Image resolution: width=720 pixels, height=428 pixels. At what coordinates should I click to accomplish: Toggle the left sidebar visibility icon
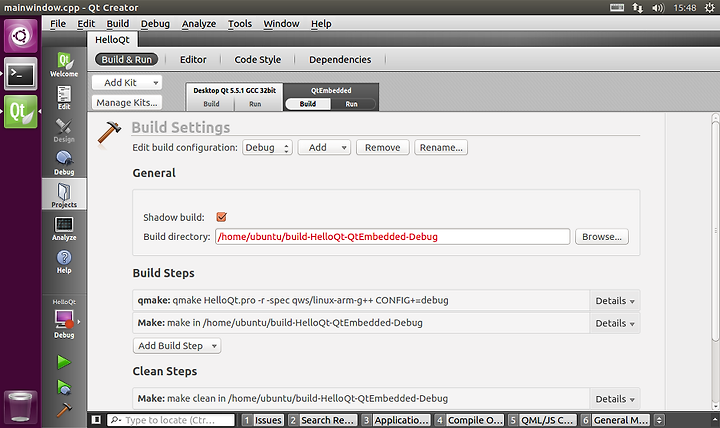pos(96,420)
